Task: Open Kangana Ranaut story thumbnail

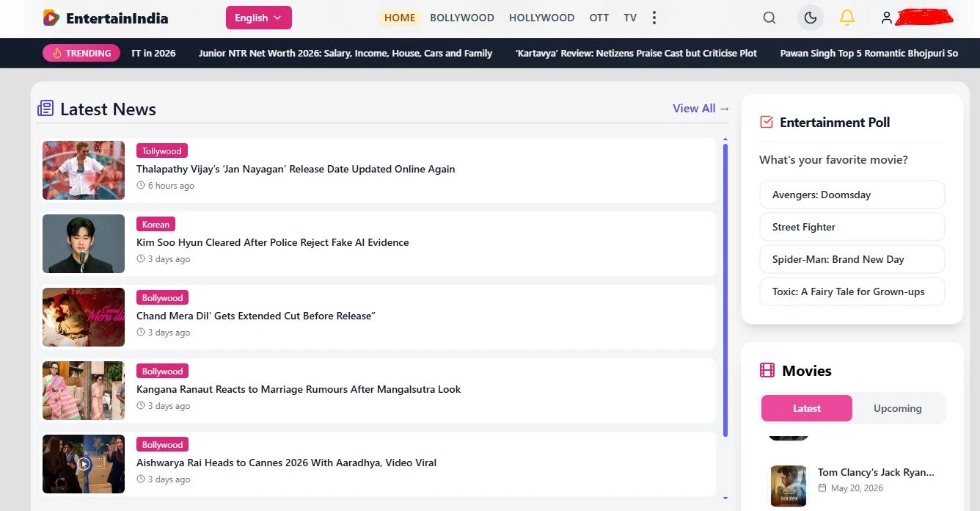Action: pos(84,391)
